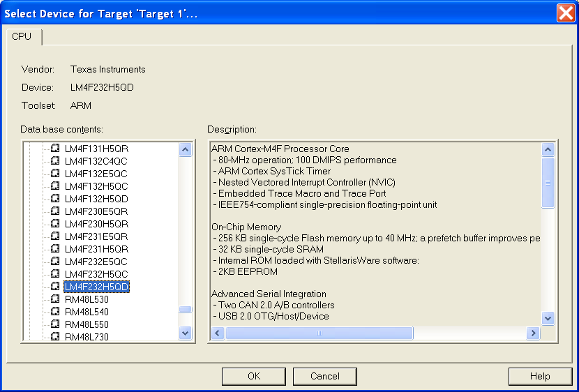The image size is (579, 392).
Task: Click the chip icon next to LM4F231H5QR
Action: pos(55,249)
